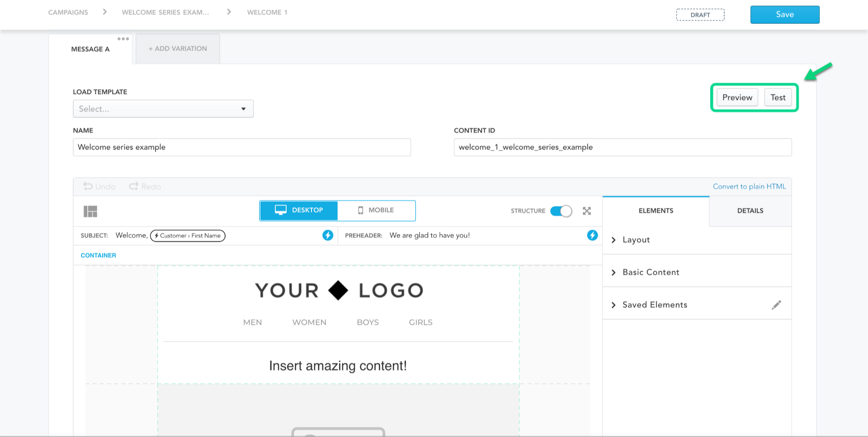Open Welcome Series Exam... breadcrumb
The width and height of the screenshot is (868, 437).
click(x=165, y=12)
